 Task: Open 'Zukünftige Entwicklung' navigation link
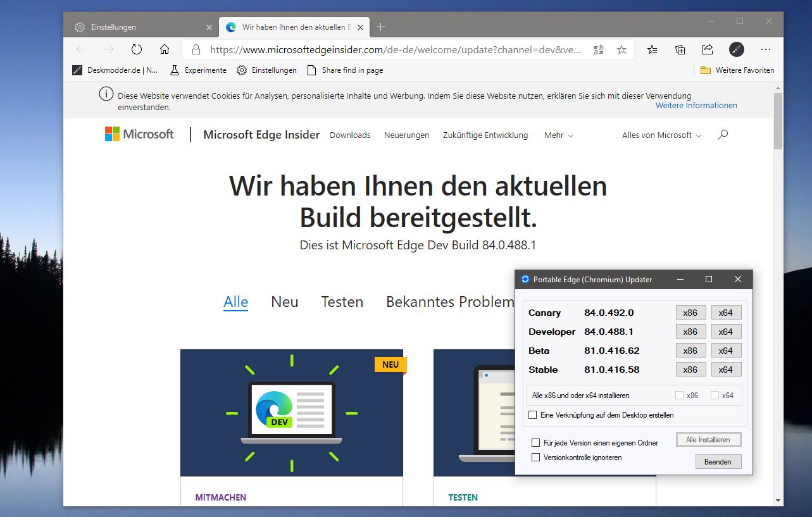485,135
